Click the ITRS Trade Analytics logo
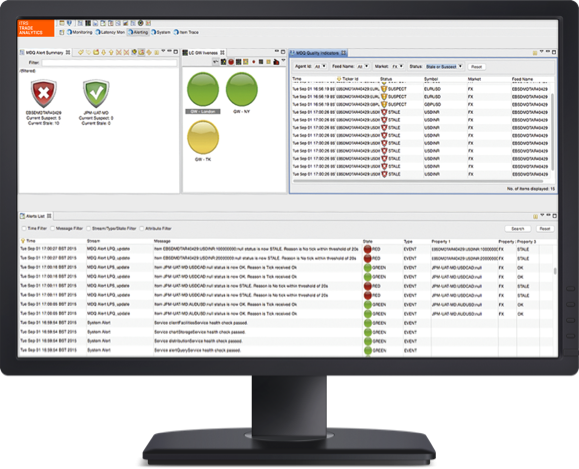The width and height of the screenshot is (579, 469). coord(36,28)
